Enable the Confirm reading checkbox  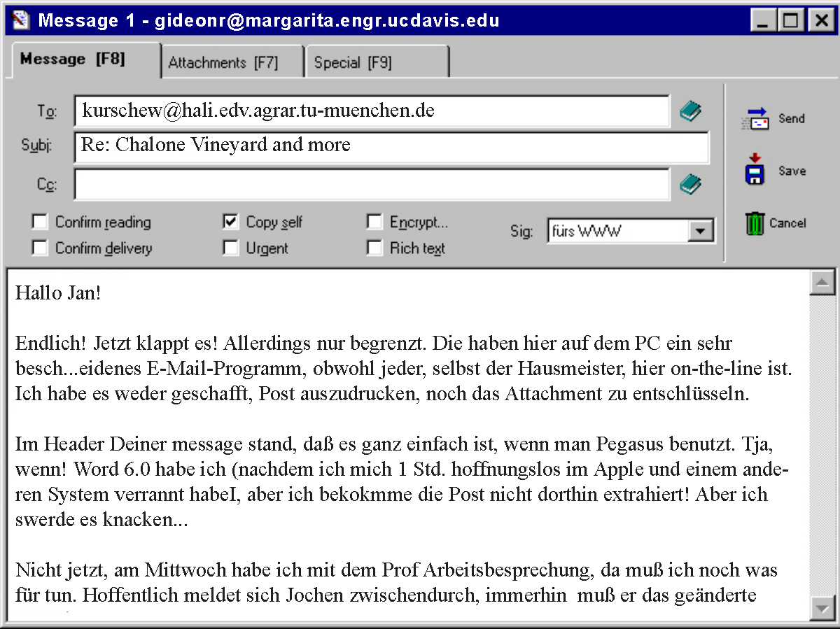41,222
